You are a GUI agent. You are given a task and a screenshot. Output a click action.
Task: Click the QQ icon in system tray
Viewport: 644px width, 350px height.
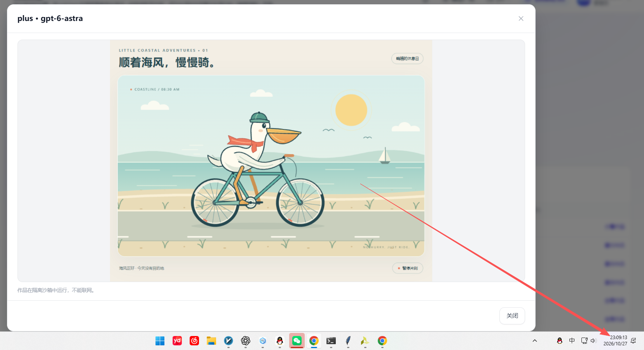point(560,341)
